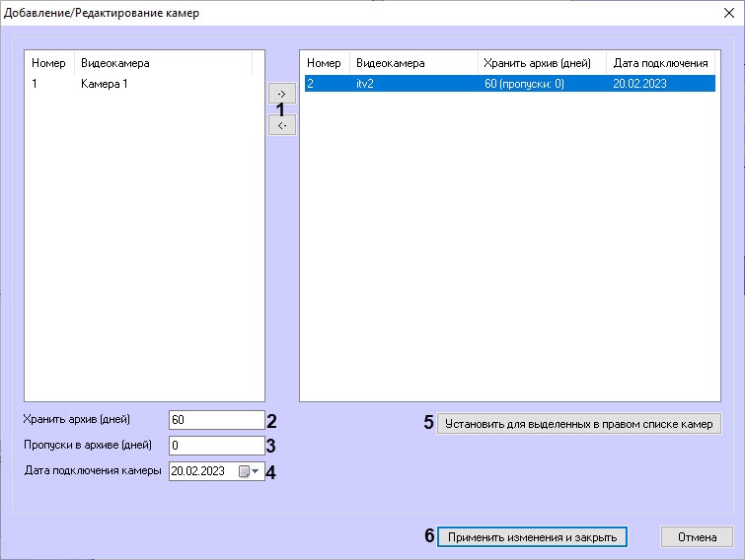Sort left list by 'Номер' column
Image resolution: width=745 pixels, height=560 pixels.
(x=49, y=63)
